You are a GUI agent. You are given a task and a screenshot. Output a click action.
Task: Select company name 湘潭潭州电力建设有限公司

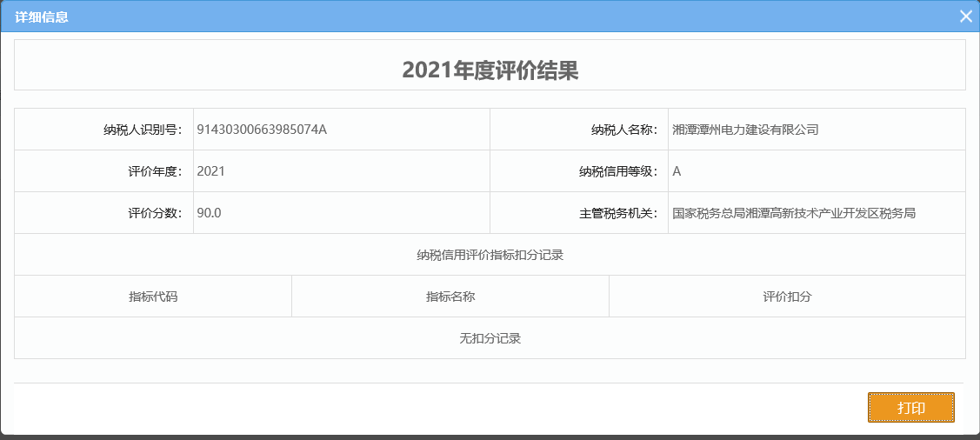tap(745, 130)
